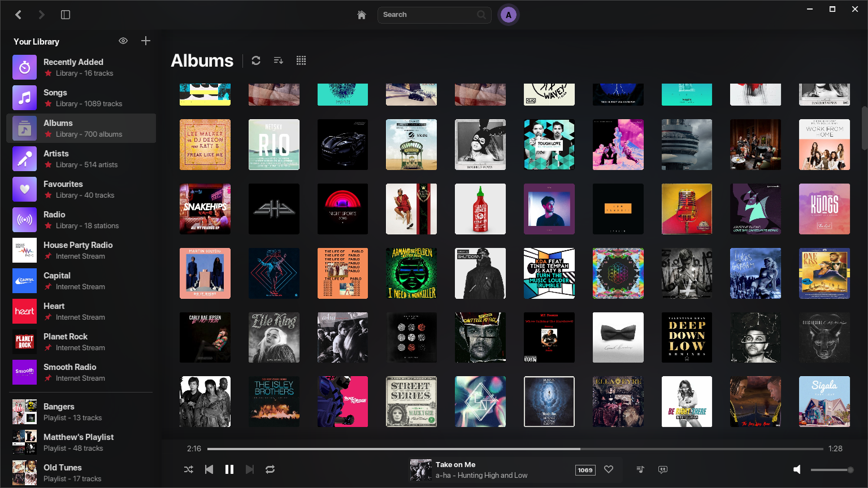Open the user account avatar menu

(x=509, y=15)
